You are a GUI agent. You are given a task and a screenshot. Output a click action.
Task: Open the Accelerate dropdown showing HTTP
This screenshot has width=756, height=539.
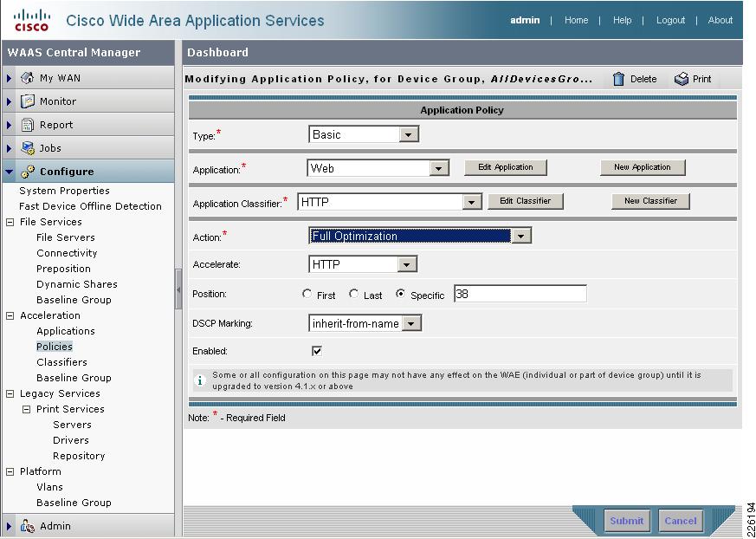pos(363,264)
